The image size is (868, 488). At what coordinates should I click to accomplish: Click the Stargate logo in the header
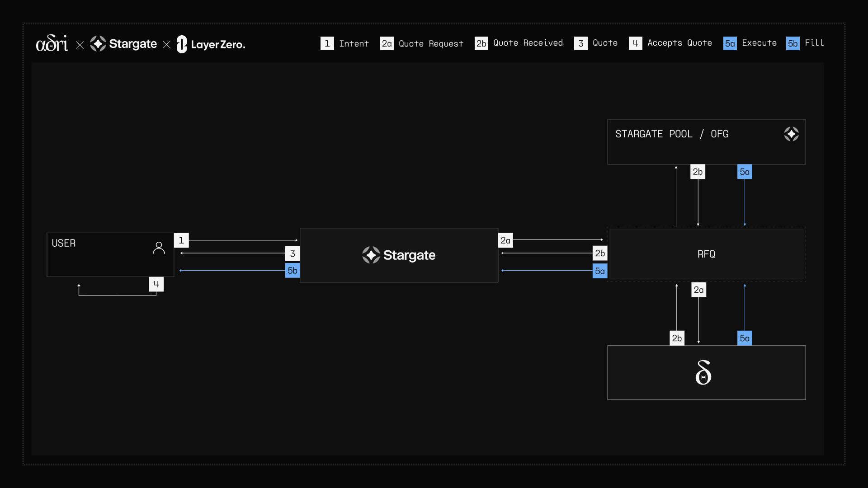pos(123,44)
